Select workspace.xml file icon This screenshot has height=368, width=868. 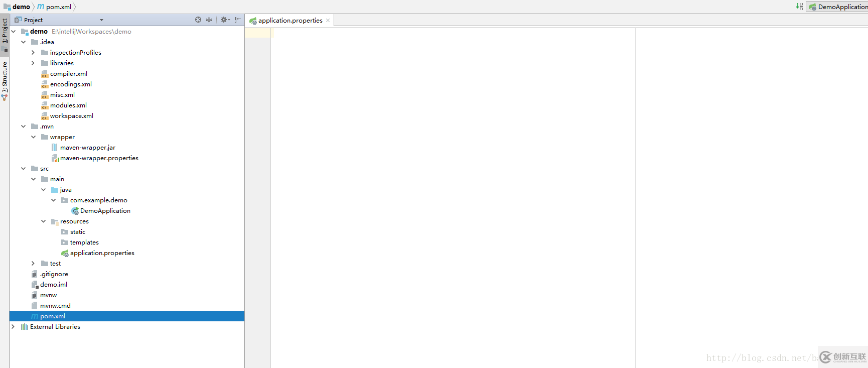click(45, 115)
